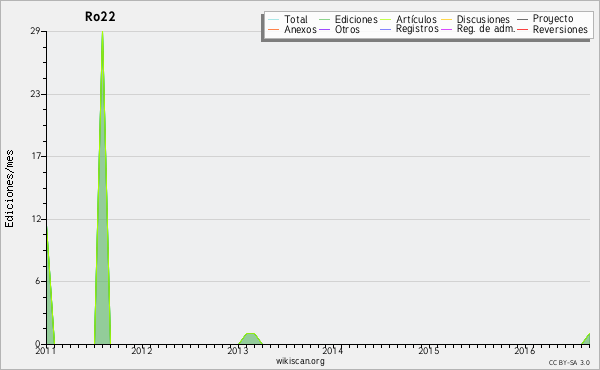The image size is (600, 370).
Task: Click the x-axis year 2015
Action: (429, 350)
